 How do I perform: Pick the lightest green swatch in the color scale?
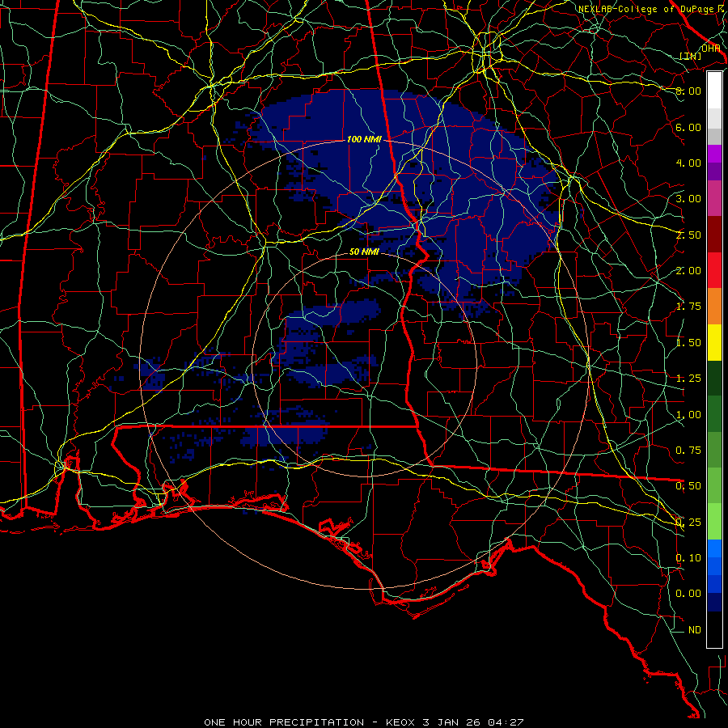[x=714, y=522]
